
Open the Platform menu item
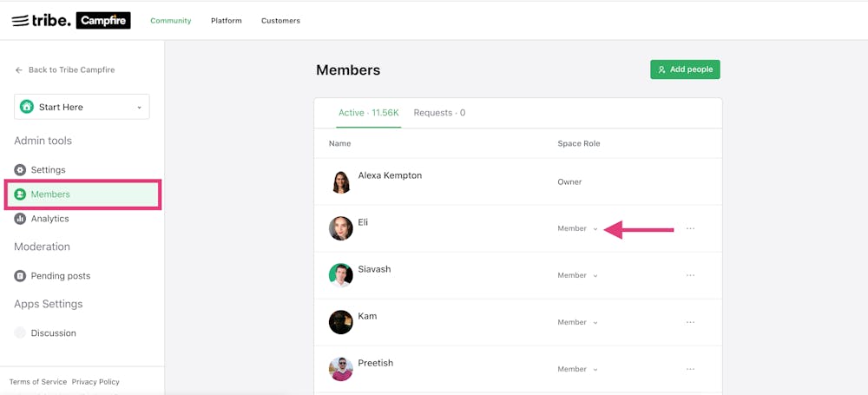227,21
